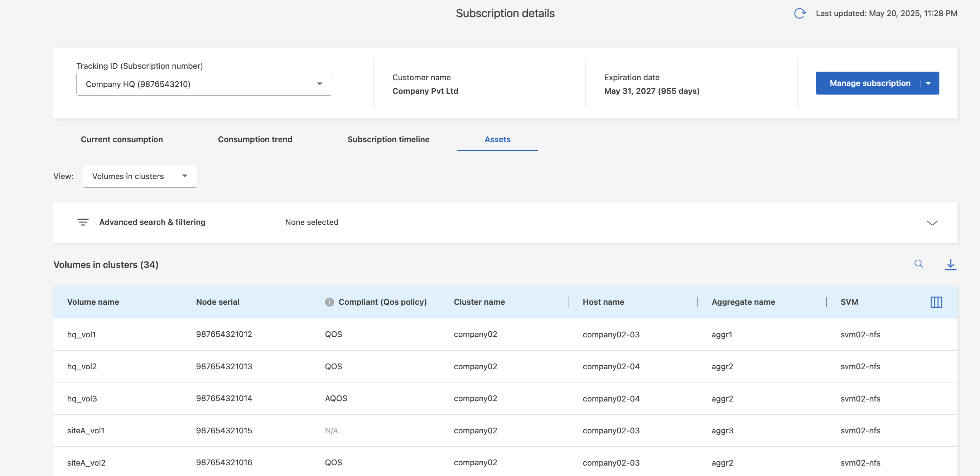Image resolution: width=980 pixels, height=476 pixels.
Task: Click the Manage subscription button
Action: [870, 83]
